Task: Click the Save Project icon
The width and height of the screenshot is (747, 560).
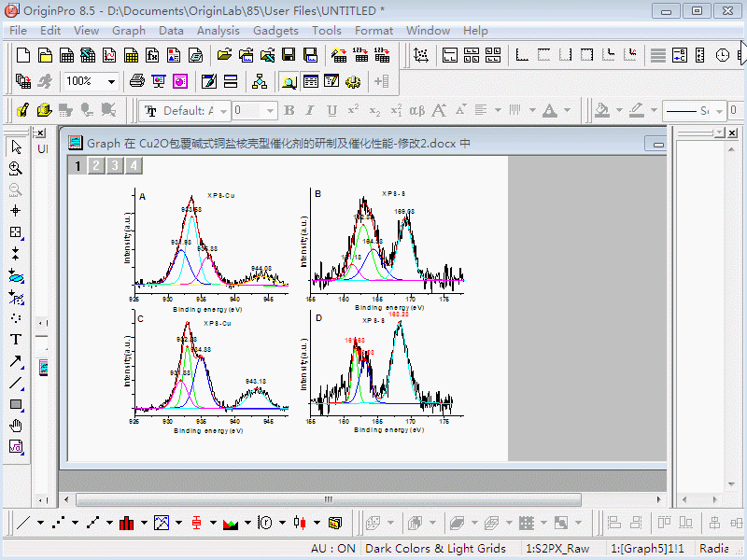Action: 289,55
